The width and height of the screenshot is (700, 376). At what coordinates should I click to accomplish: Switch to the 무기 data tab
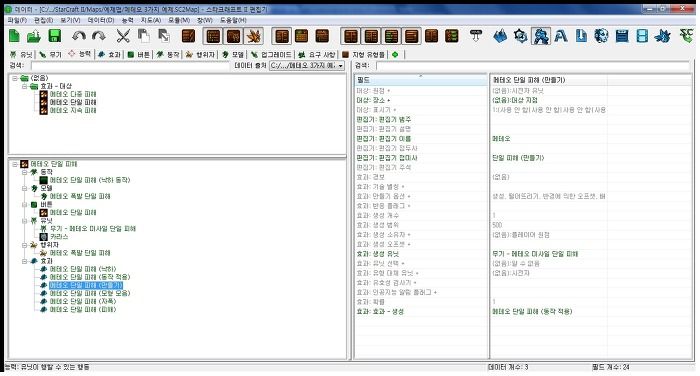pos(50,54)
